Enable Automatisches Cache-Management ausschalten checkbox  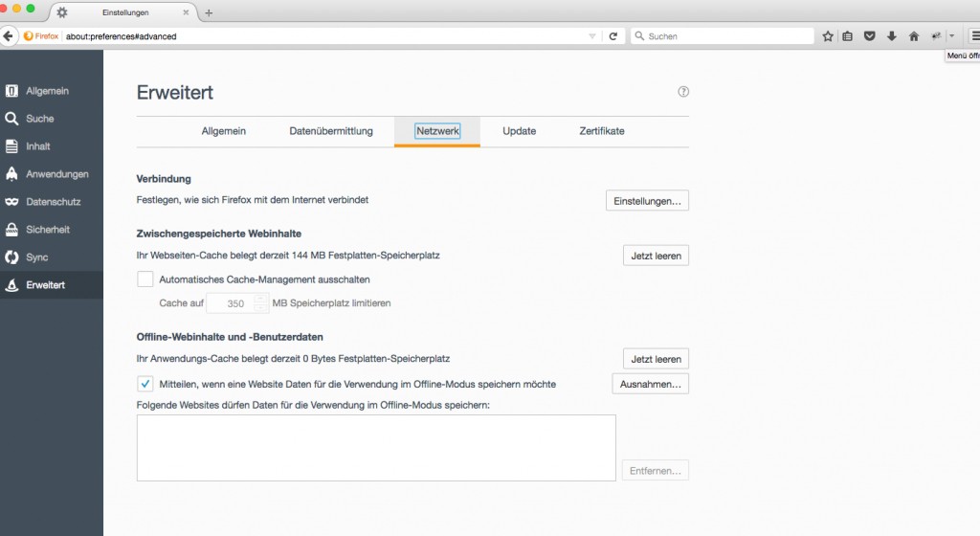click(145, 279)
